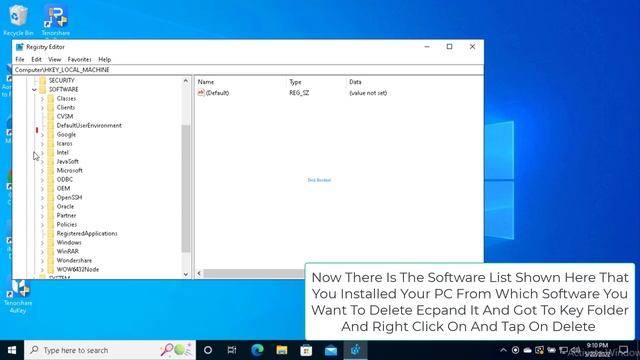The width and height of the screenshot is (640, 360).
Task: Click the taskbar search box
Action: 110,350
